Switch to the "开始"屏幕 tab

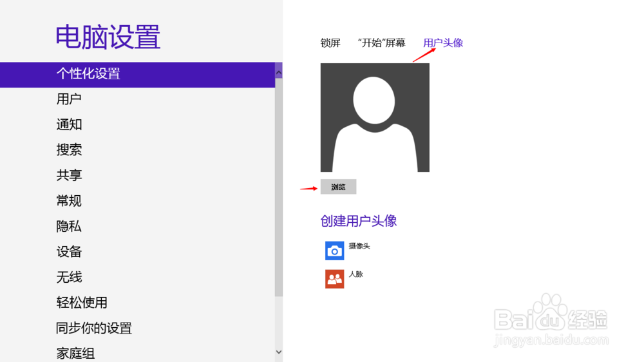click(x=381, y=43)
